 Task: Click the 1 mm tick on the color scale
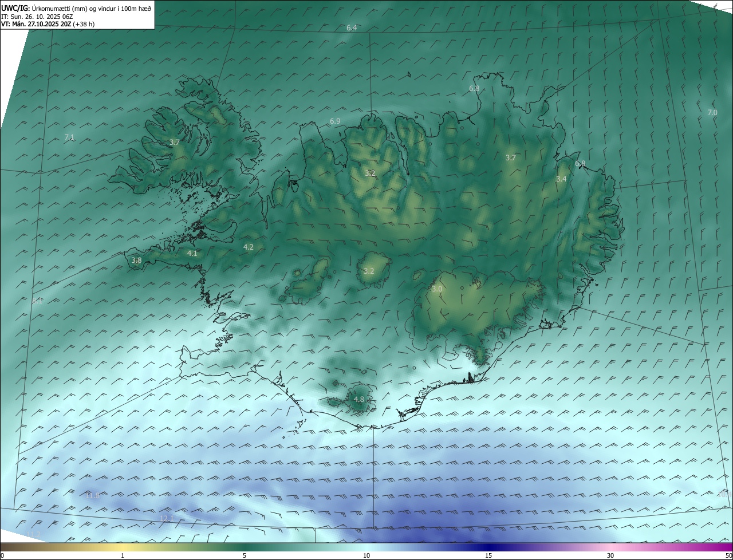click(x=123, y=555)
